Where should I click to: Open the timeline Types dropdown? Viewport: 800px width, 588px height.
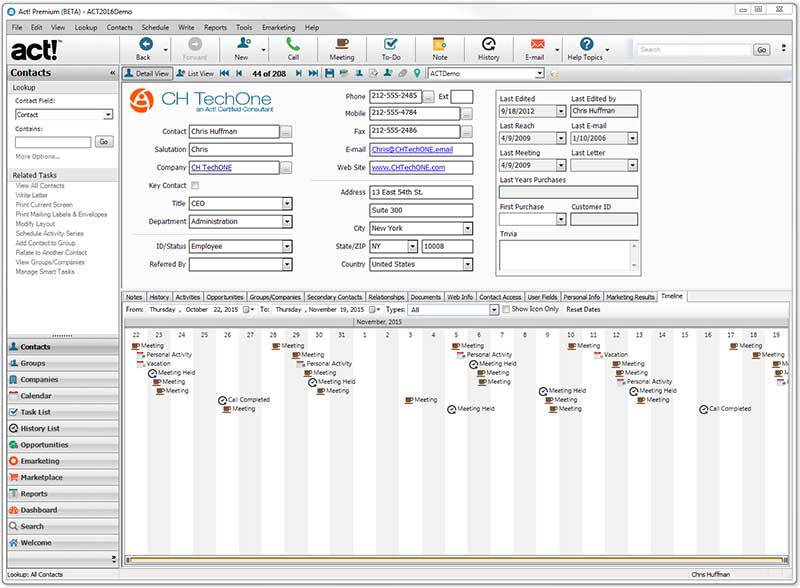(x=493, y=310)
